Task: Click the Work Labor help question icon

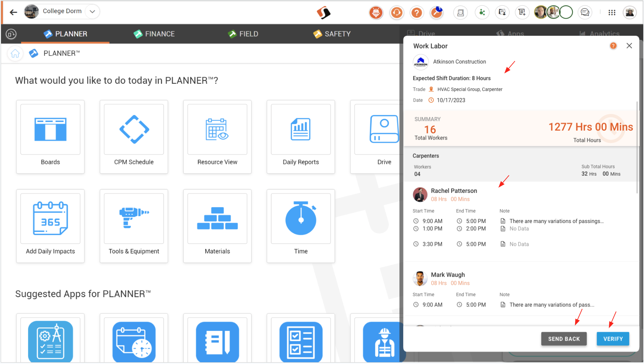Action: tap(613, 46)
